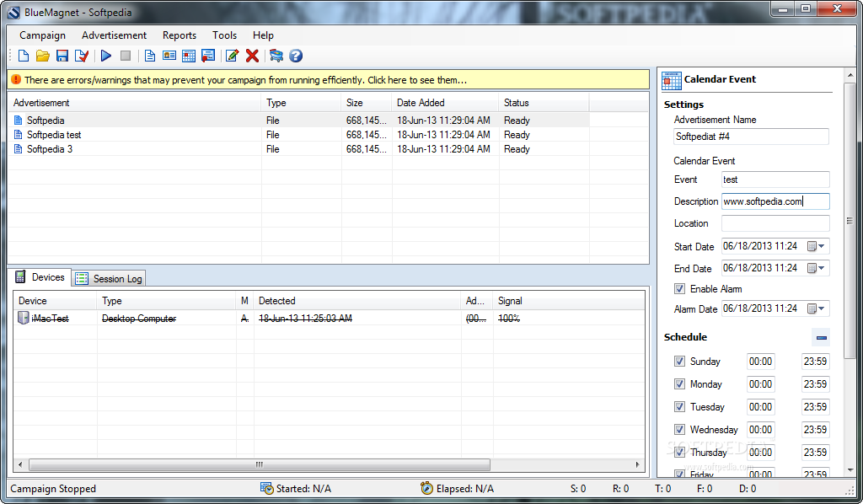
Task: Click the BlueMagnet app icon in title bar
Action: coord(13,13)
